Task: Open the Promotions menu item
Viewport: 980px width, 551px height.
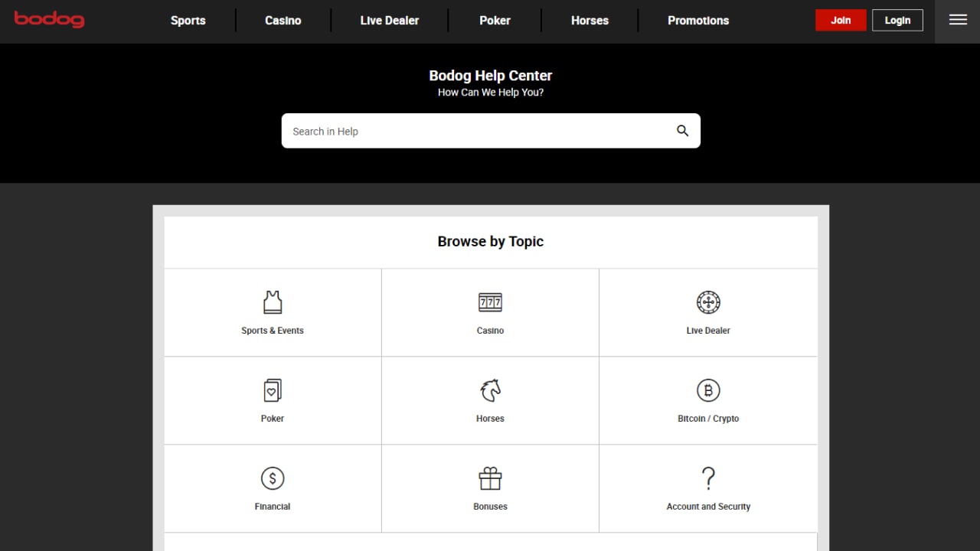Action: point(697,21)
